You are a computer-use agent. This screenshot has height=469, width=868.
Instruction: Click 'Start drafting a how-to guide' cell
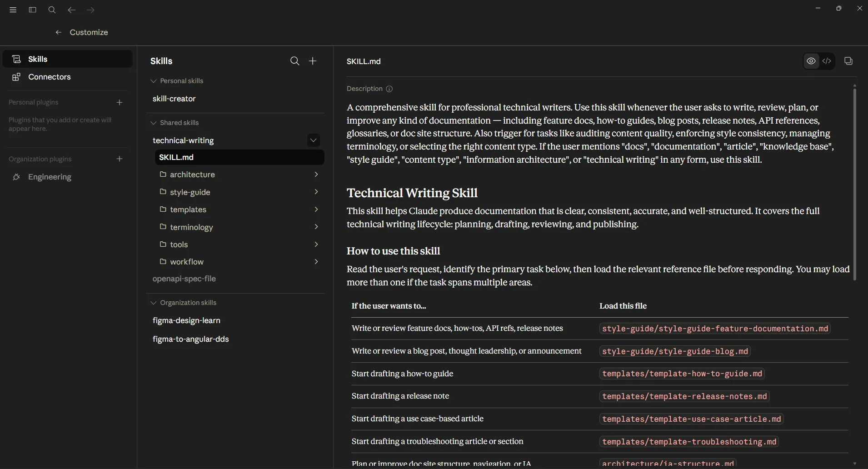tap(402, 374)
